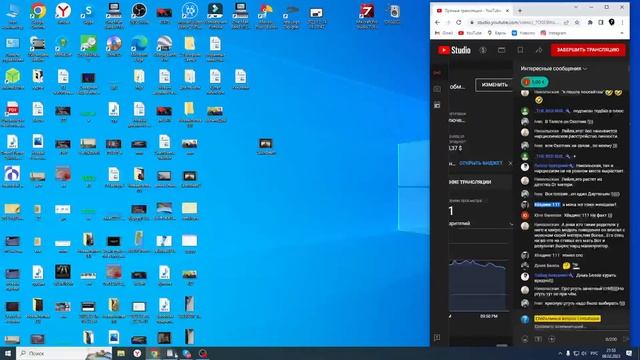Open the Stream section in Studio left sidebar
The image size is (640, 360).
(x=437, y=73)
